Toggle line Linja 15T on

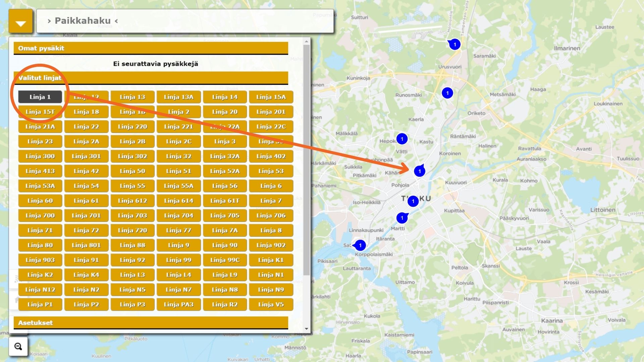[x=40, y=112]
